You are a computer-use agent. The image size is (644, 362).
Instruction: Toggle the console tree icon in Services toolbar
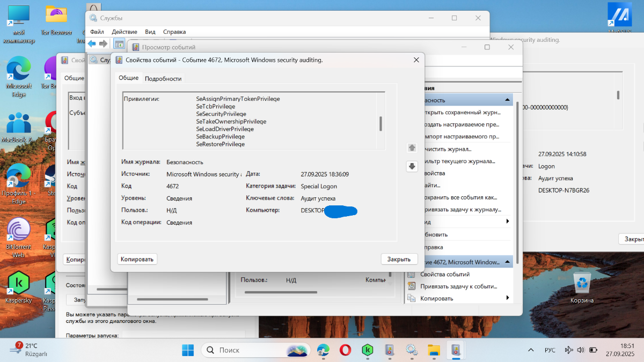click(119, 43)
